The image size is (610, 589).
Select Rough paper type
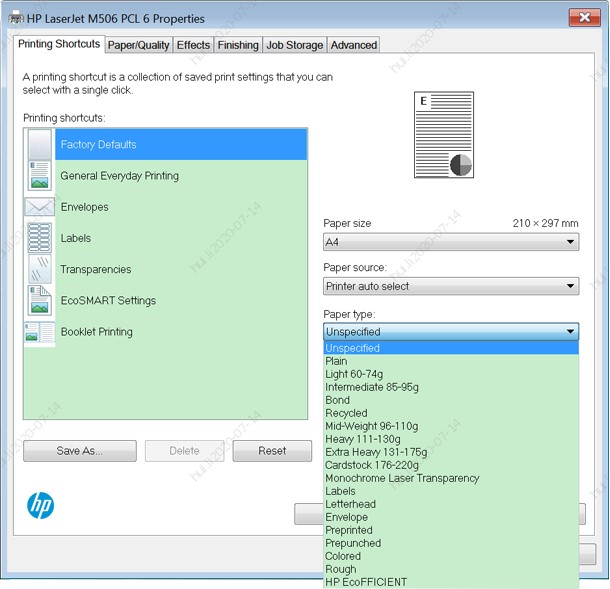(x=451, y=569)
